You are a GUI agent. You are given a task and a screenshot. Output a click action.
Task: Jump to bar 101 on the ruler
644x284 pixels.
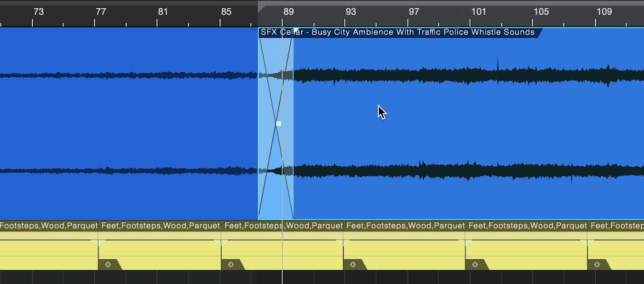tap(478, 12)
